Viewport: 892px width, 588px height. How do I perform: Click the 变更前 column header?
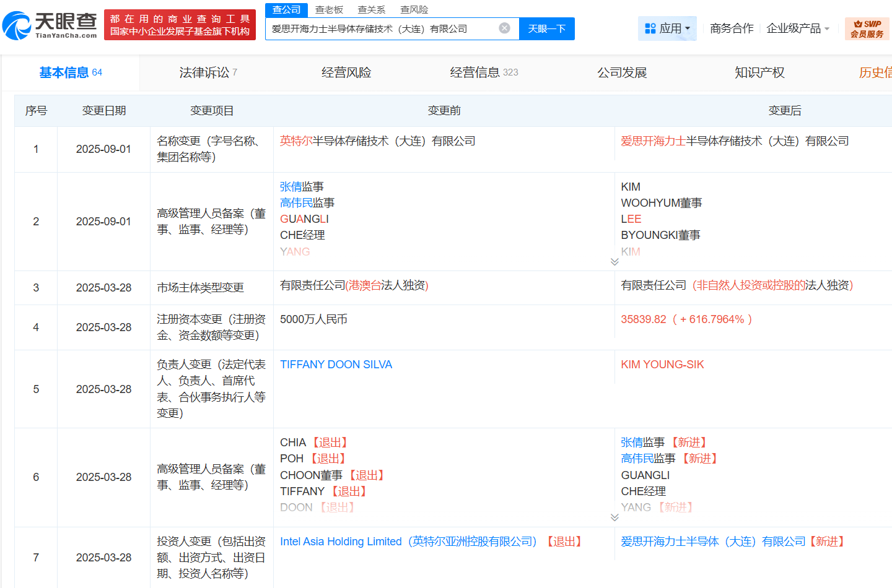(444, 111)
